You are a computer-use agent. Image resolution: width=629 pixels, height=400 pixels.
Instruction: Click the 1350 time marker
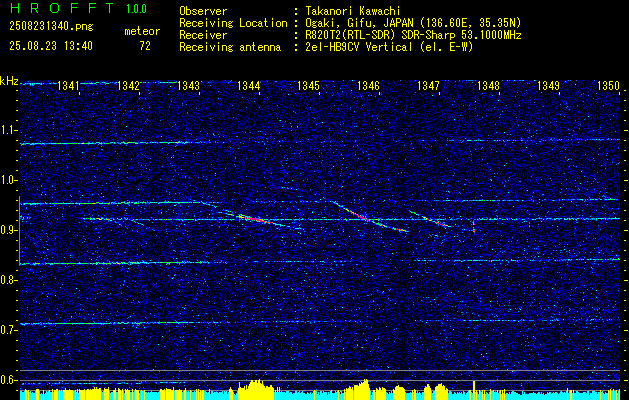[x=609, y=85]
